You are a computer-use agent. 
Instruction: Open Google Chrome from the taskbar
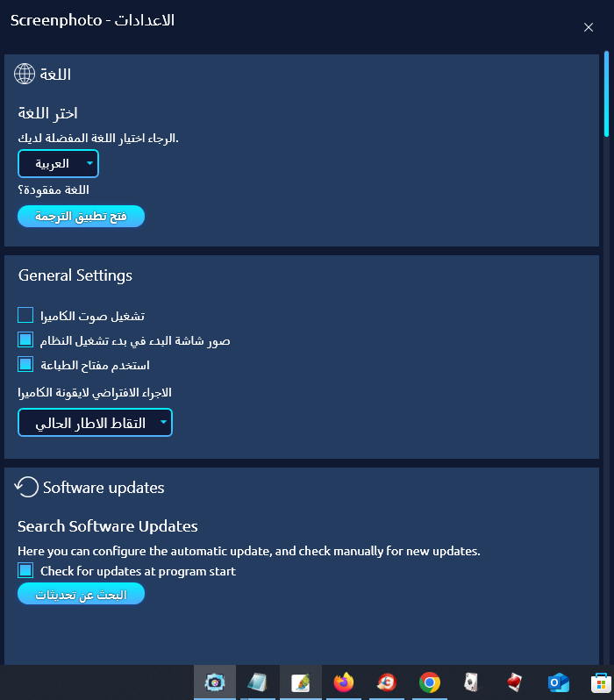(430, 682)
